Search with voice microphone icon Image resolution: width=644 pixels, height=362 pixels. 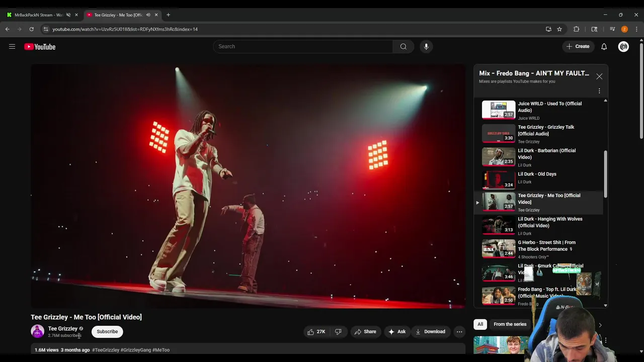pos(426,46)
